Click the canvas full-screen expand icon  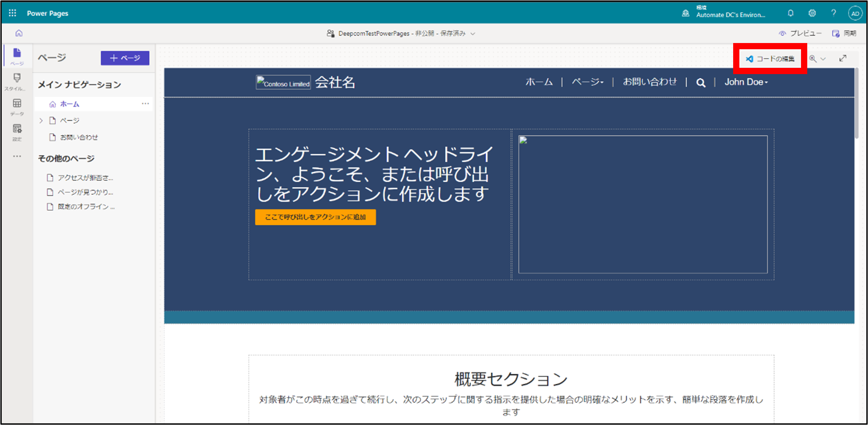(843, 58)
